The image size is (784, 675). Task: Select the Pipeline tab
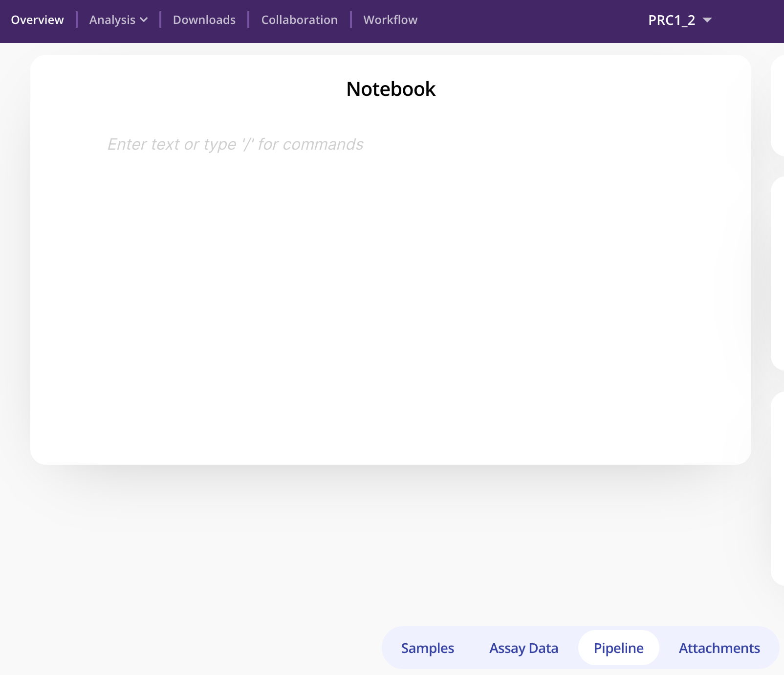[619, 648]
